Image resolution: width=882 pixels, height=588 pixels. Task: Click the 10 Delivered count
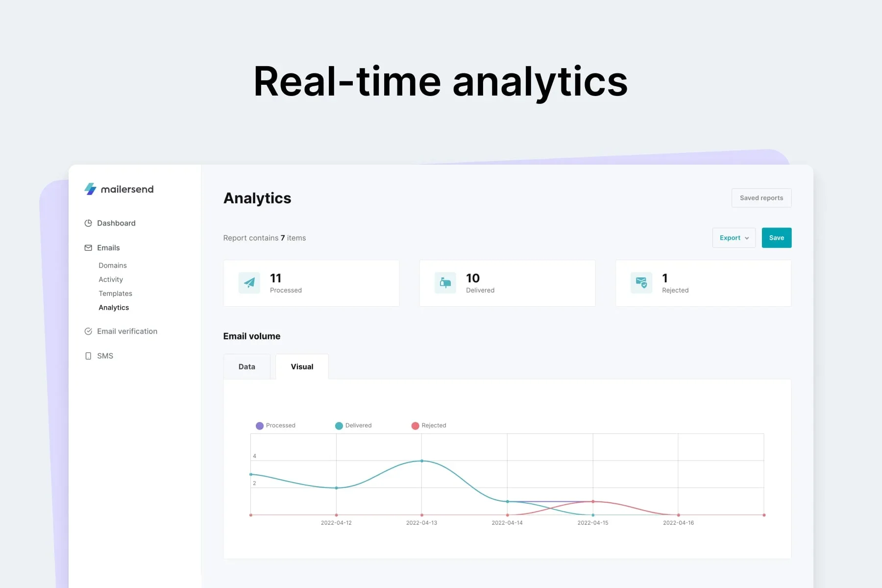pos(473,278)
